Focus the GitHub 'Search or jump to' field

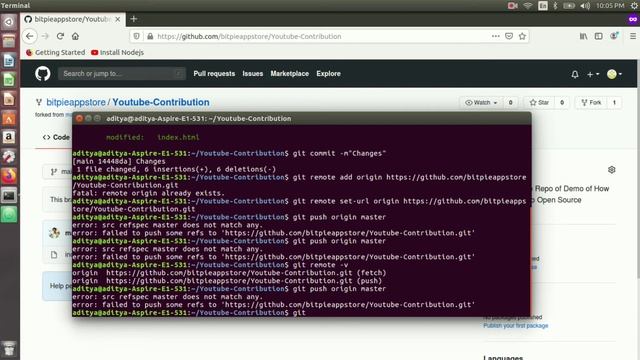122,74
